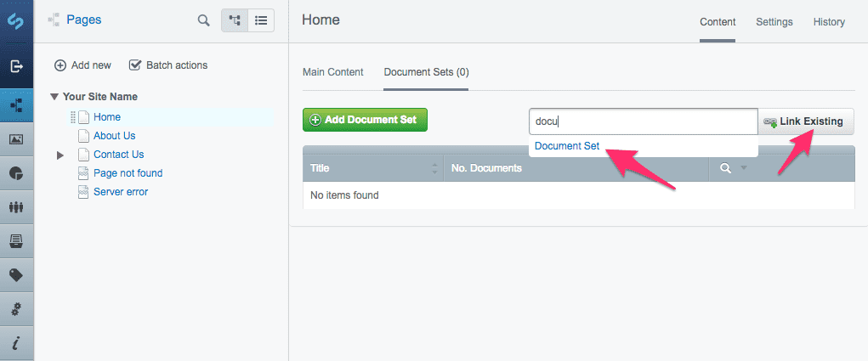Open the Files section image icon
Image resolution: width=868 pixels, height=361 pixels.
(16, 139)
